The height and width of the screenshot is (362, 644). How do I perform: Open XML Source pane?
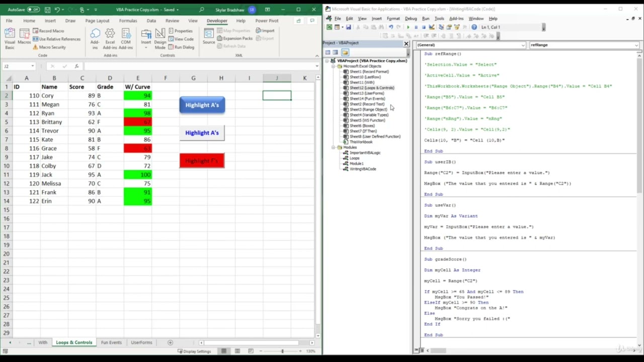tap(209, 36)
